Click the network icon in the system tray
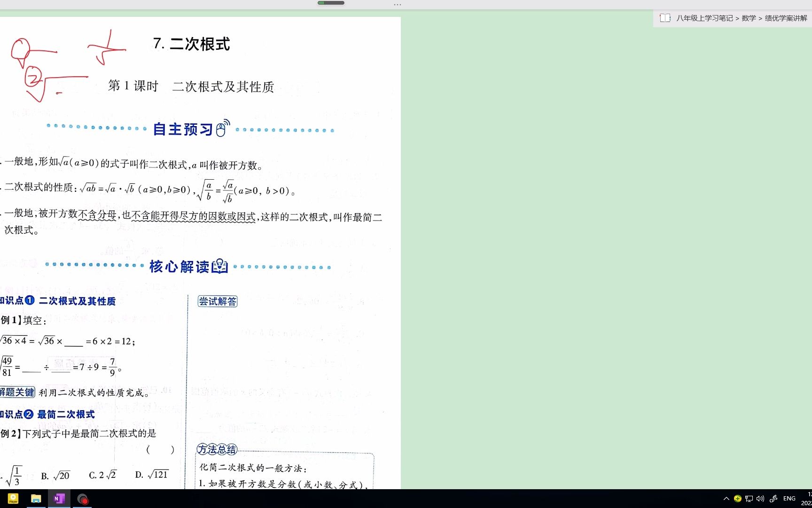 coord(750,499)
